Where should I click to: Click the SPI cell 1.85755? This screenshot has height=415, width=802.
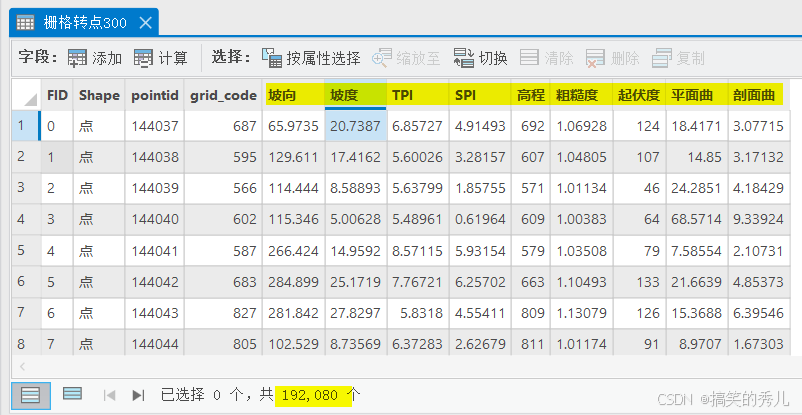480,188
